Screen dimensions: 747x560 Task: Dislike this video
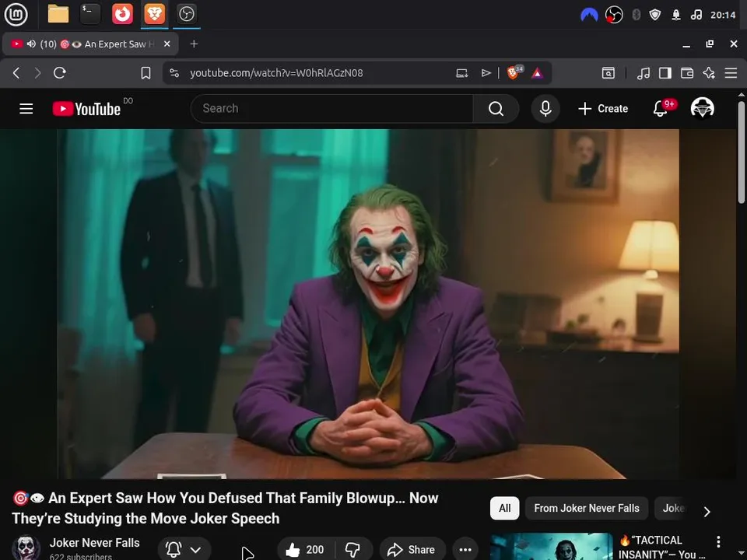click(352, 550)
